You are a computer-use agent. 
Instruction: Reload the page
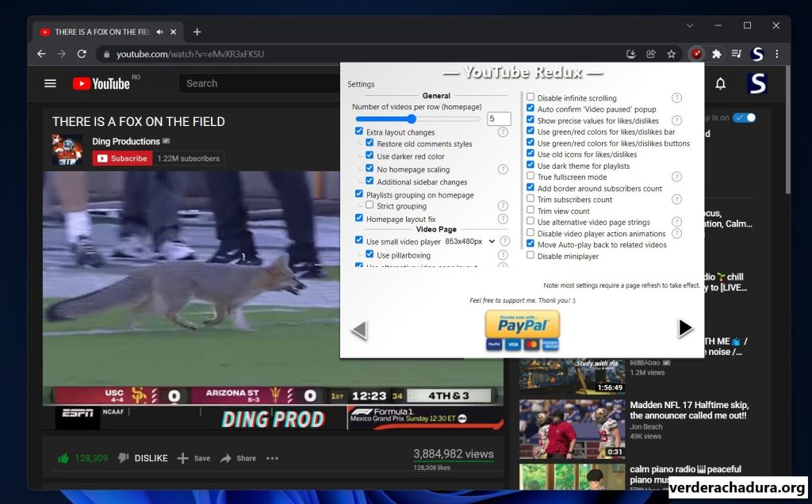coord(82,54)
